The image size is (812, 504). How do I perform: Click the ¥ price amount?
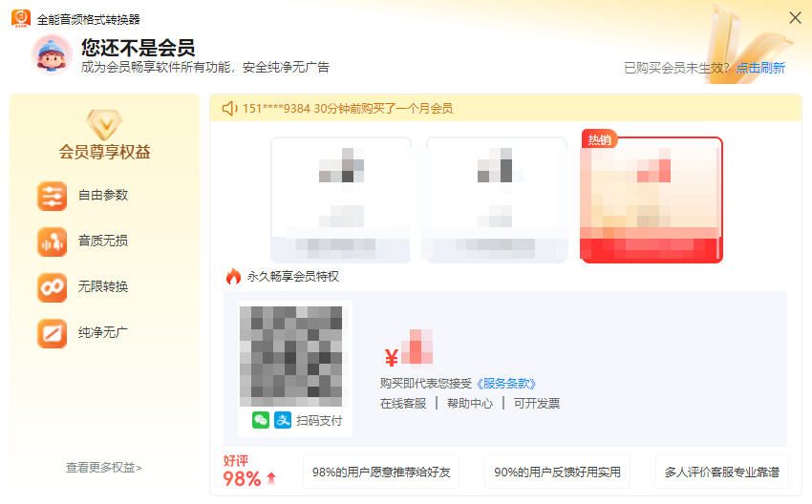coord(409,348)
